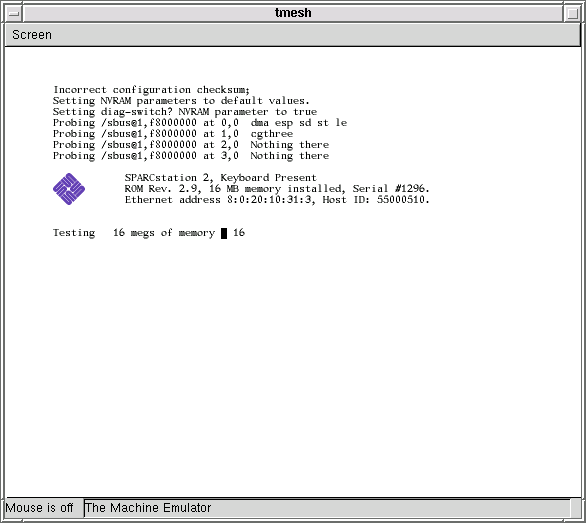Image resolution: width=586 pixels, height=523 pixels.
Task: Click "The Machine Emulator" status field
Action: [x=327, y=508]
